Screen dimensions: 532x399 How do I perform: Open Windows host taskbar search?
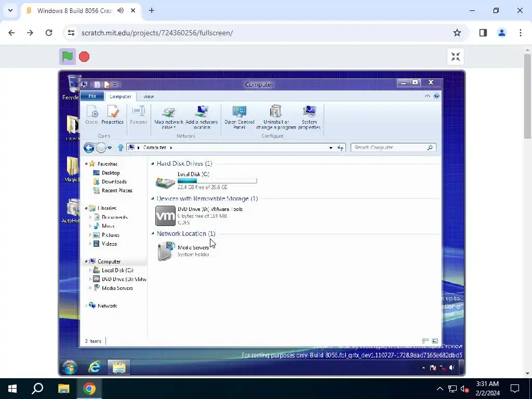click(x=37, y=389)
